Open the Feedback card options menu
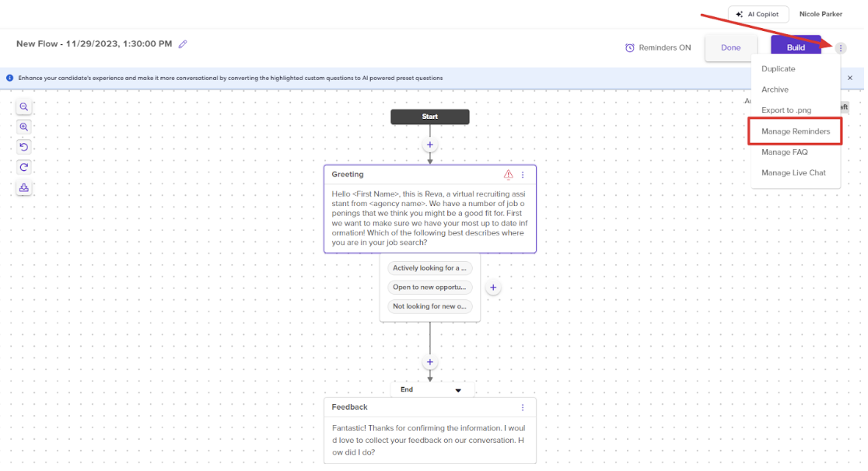Viewport: 868px width, 471px height. click(x=523, y=407)
